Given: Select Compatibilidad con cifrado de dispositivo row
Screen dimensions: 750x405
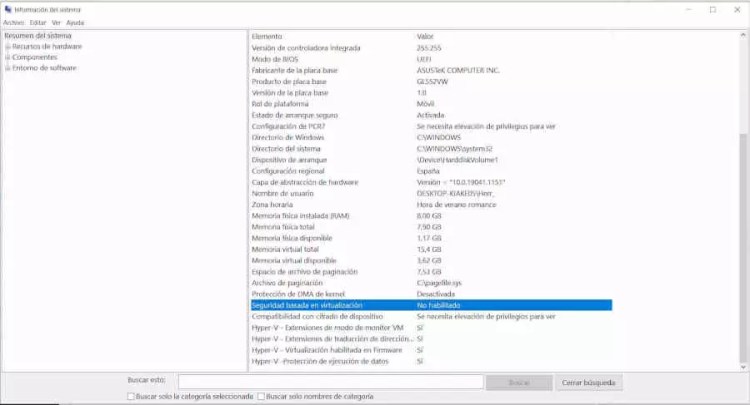Looking at the screenshot, I should pyautogui.click(x=431, y=317).
